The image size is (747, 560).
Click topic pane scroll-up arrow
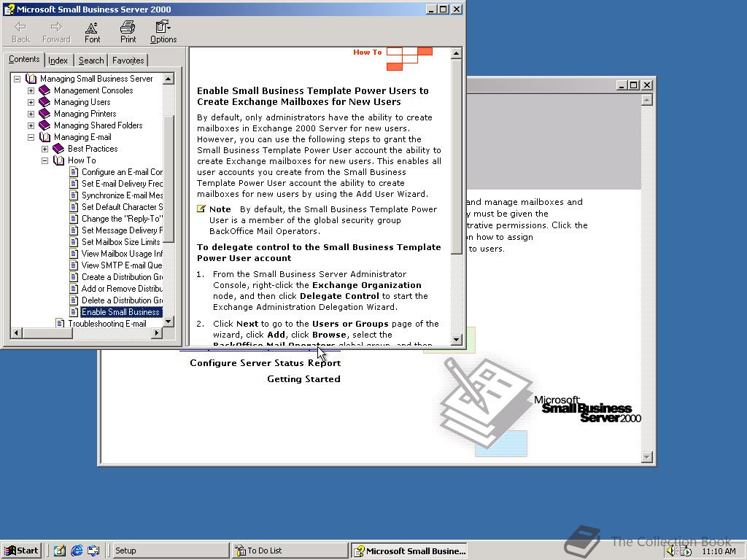pyautogui.click(x=456, y=52)
